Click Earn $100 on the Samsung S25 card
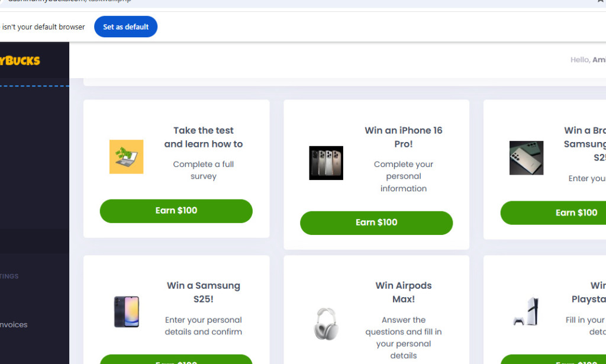 (176, 361)
